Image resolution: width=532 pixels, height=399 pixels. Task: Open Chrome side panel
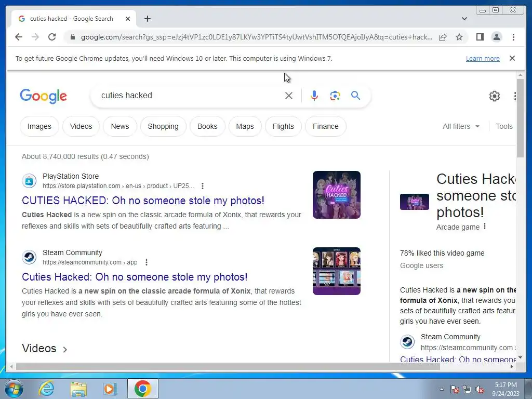[x=480, y=37]
